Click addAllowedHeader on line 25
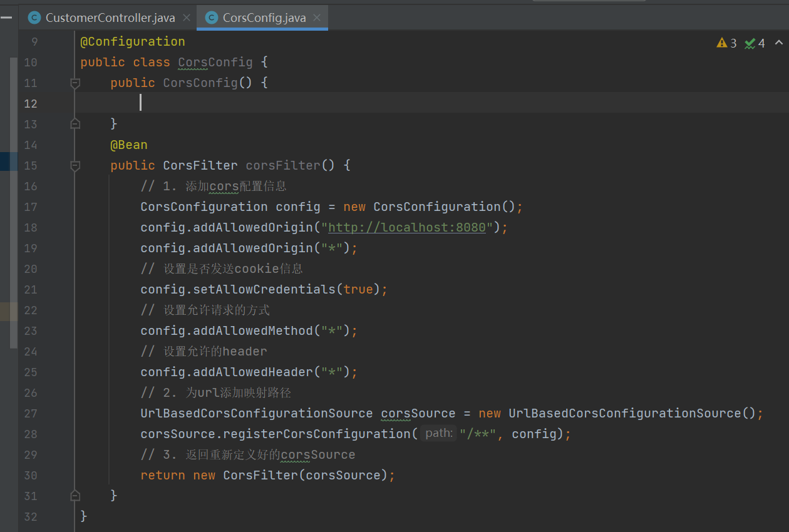 click(253, 372)
